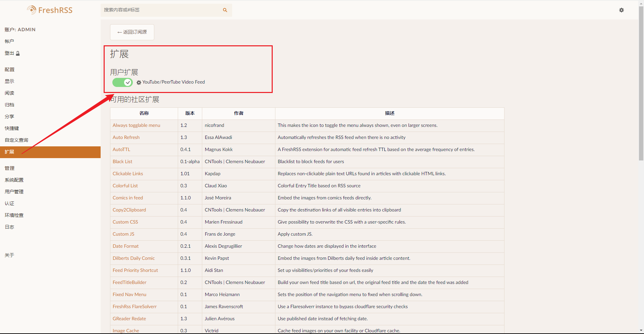Open the FreshRss FlareSolverr link
644x334 pixels.
135,306
